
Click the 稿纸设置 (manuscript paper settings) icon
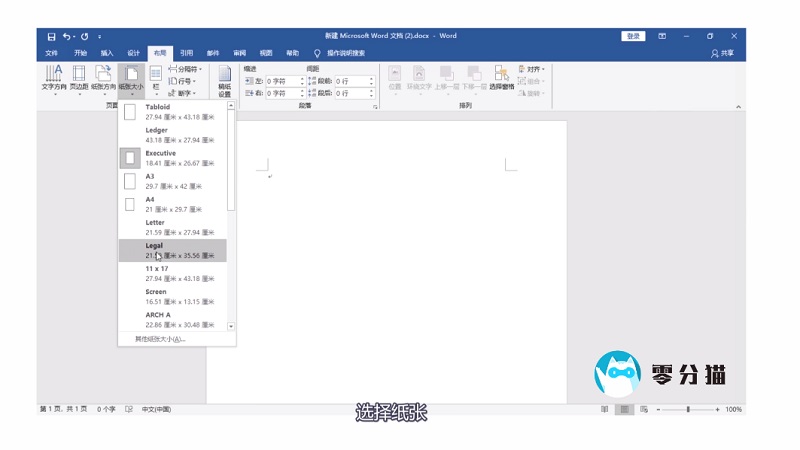click(225, 79)
